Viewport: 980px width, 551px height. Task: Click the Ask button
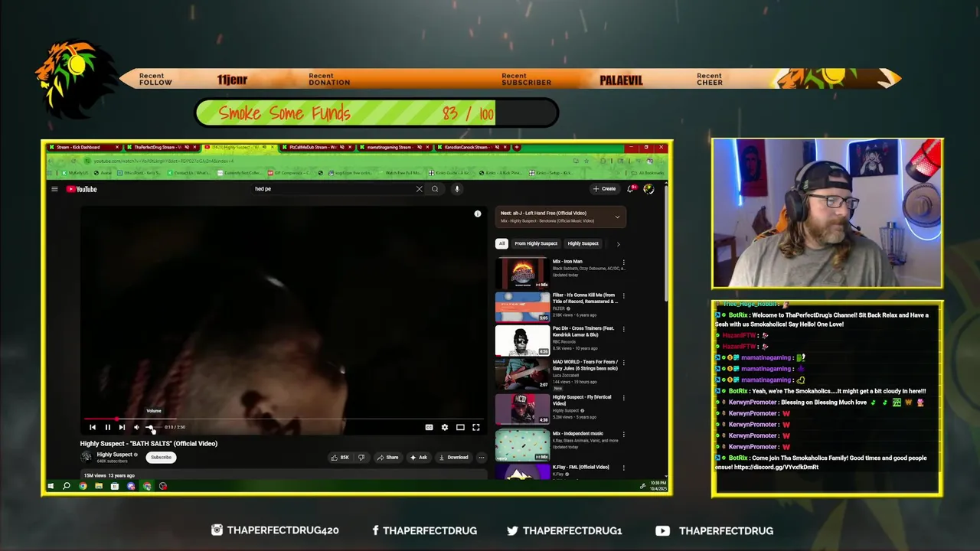418,457
